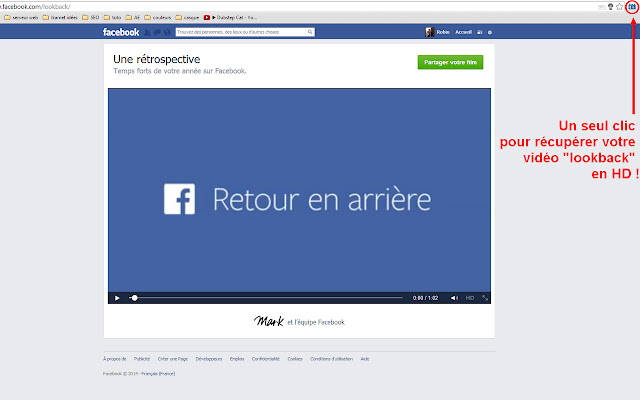Open Conditions d'utilisation footer link
The image size is (640, 400).
pos(331,359)
